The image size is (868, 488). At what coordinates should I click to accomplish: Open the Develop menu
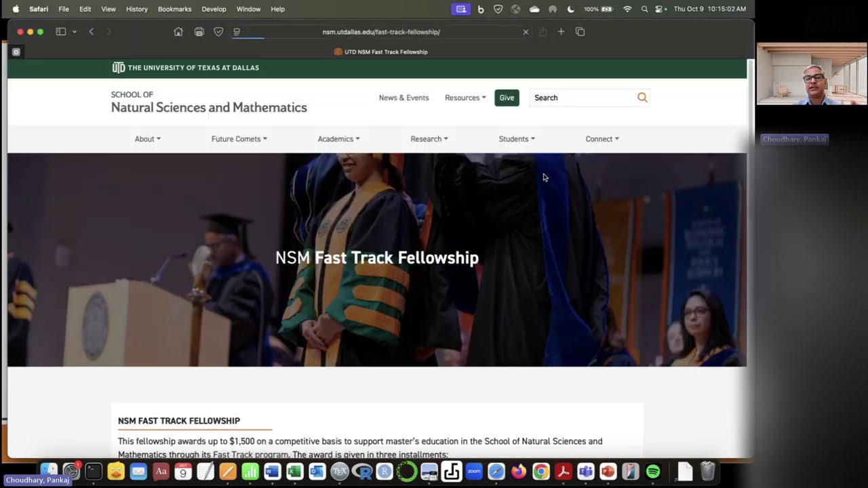click(x=214, y=9)
